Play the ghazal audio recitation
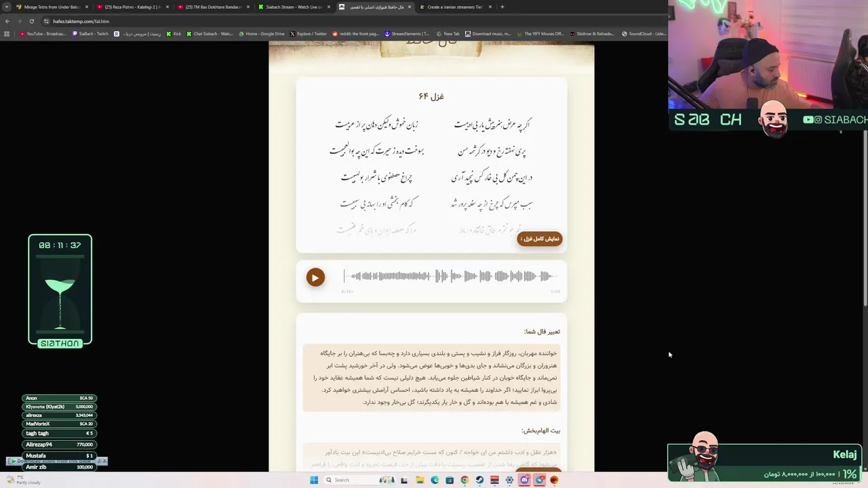This screenshot has height=488, width=868. coord(315,277)
